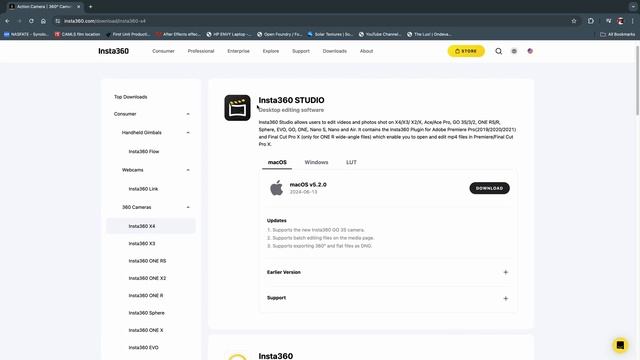Image resolution: width=640 pixels, height=360 pixels.
Task: Open the Consumer navigation menu
Action: click(x=163, y=51)
